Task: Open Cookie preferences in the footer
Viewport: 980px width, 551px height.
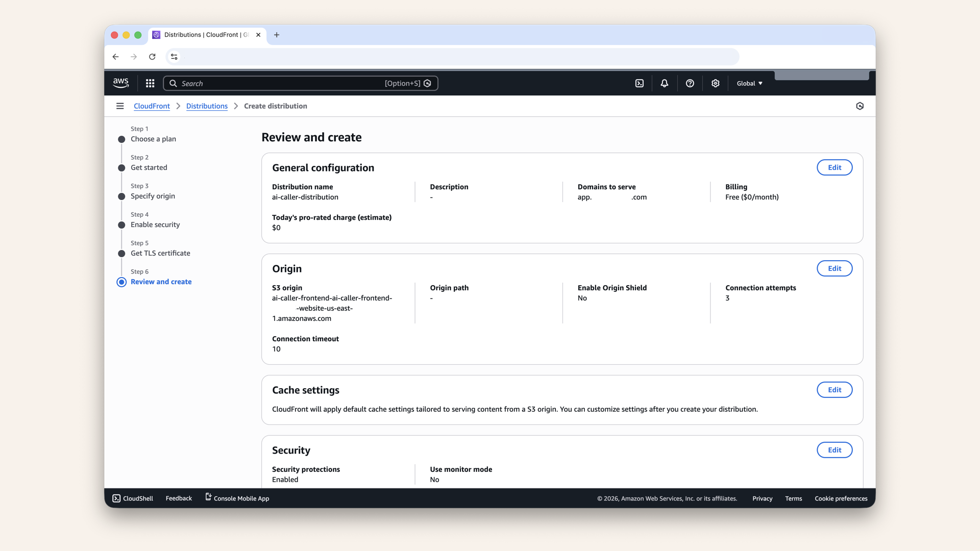Action: (841, 498)
